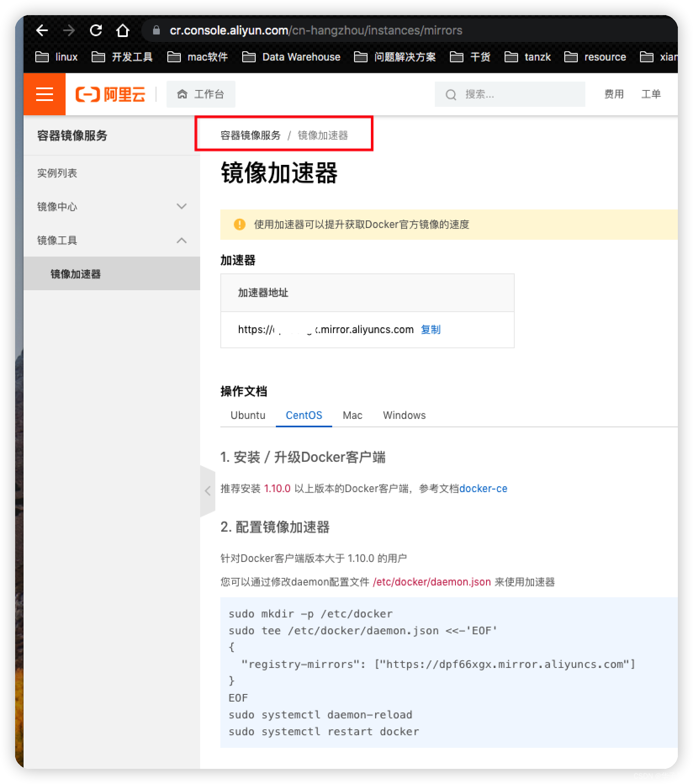Image resolution: width=693 pixels, height=784 pixels.
Task: Switch to the Mac tab
Action: coord(352,415)
